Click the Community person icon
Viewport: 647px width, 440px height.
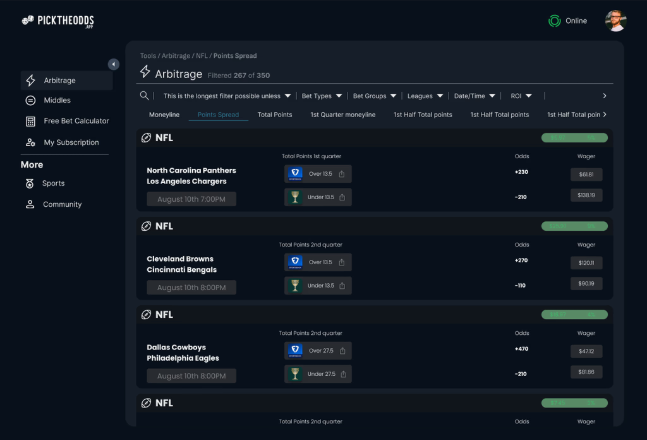(x=30, y=204)
